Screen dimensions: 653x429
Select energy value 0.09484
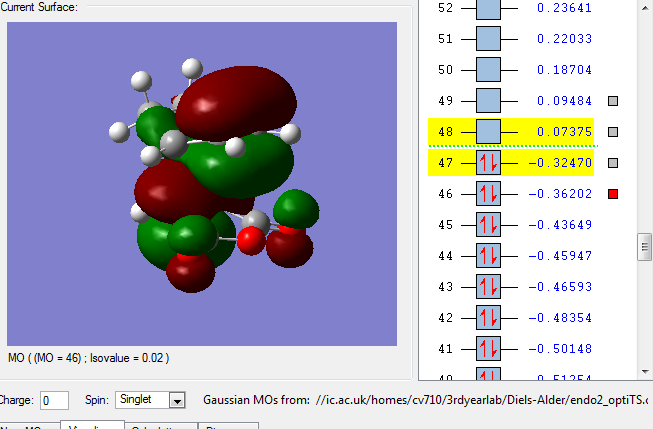pyautogui.click(x=564, y=101)
